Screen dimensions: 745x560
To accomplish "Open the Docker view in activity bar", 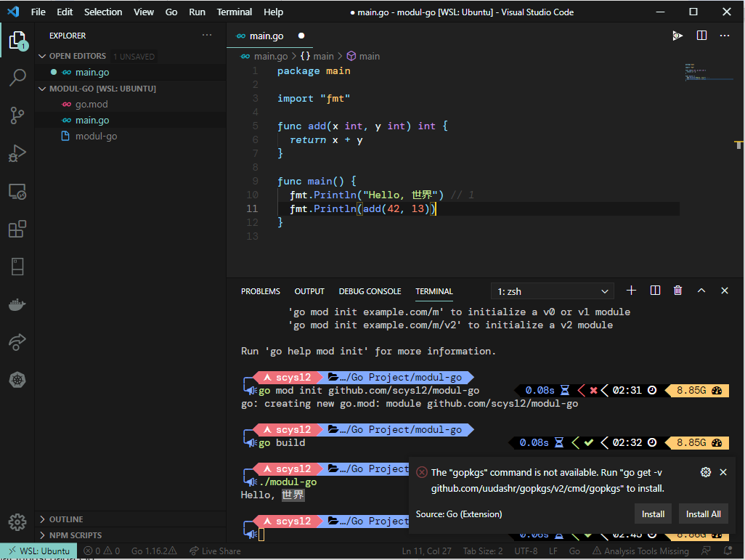I will (17, 304).
